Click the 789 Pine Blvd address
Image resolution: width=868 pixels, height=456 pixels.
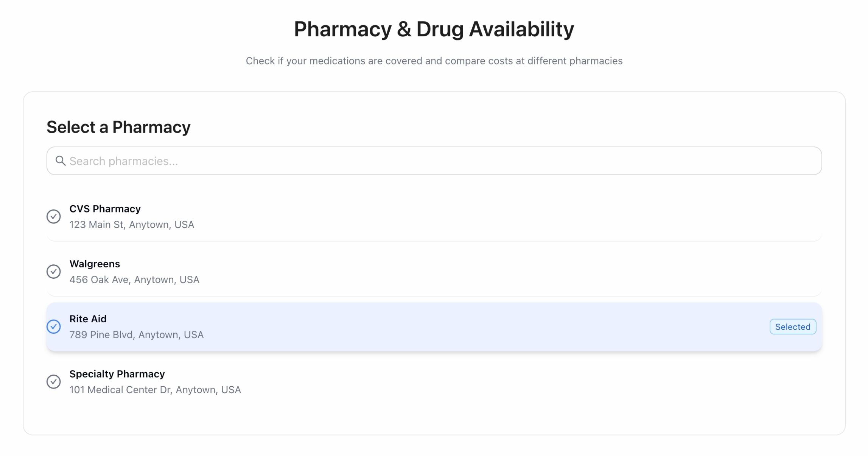pyautogui.click(x=136, y=335)
